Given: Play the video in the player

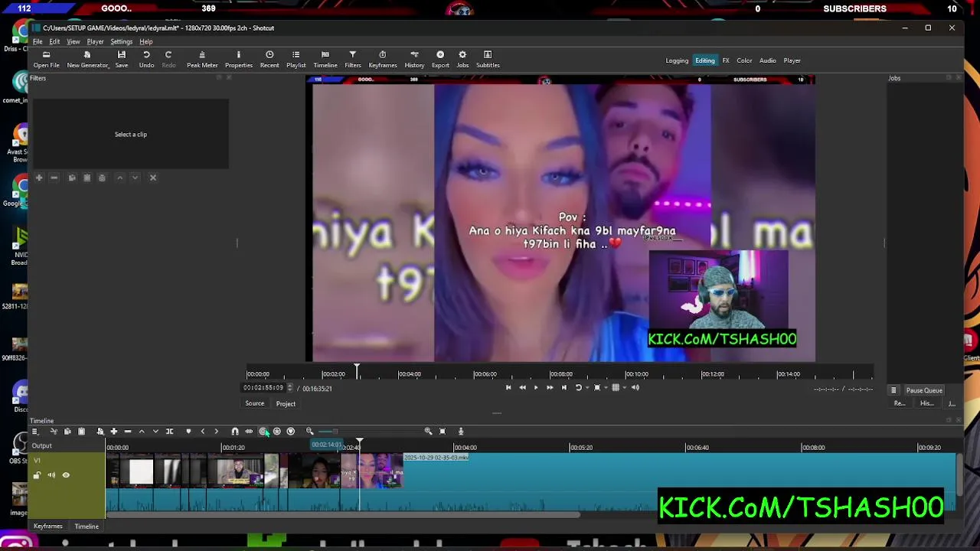Looking at the screenshot, I should click(536, 387).
